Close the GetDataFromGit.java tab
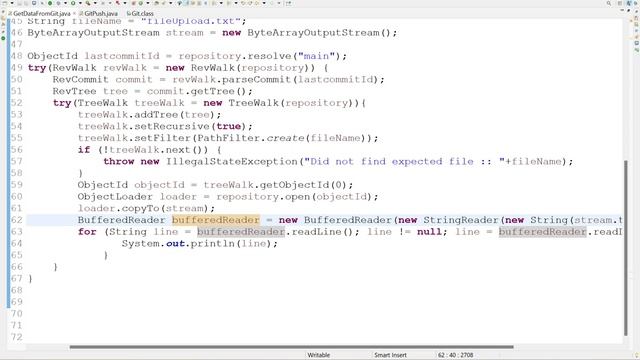The width and height of the screenshot is (640, 360). coord(75,13)
